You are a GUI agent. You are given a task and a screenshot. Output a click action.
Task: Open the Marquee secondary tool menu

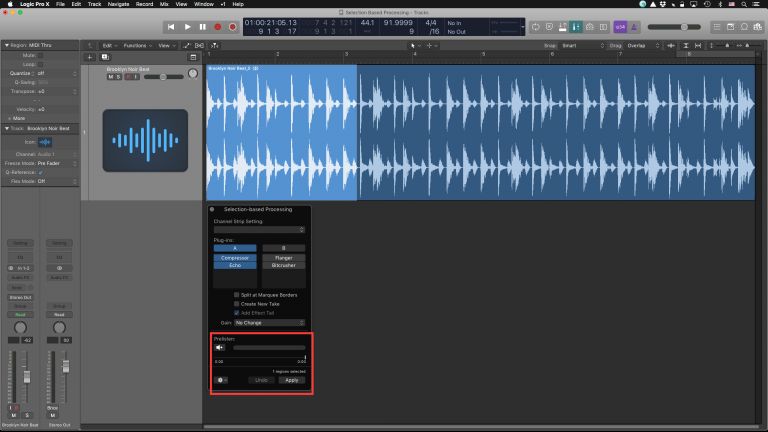click(432, 46)
